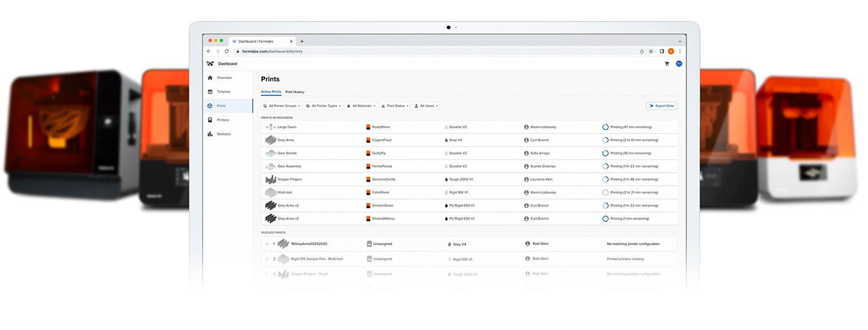This screenshot has width=868, height=330.
Task: Open the All Materials dropdown
Action: (x=361, y=106)
